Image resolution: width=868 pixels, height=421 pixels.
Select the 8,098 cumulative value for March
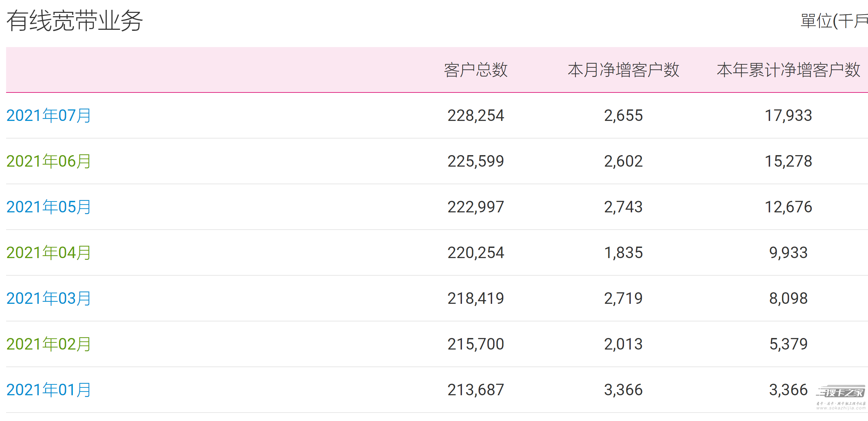(x=788, y=298)
